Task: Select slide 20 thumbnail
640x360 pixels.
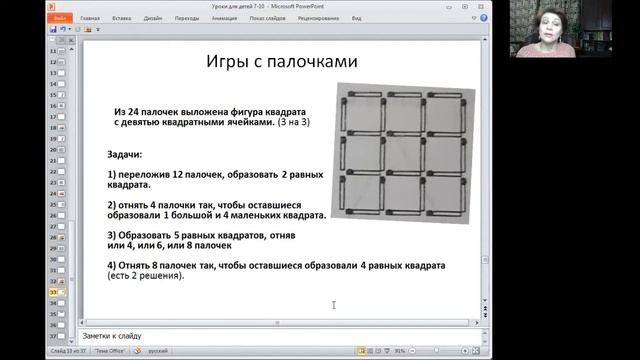Action: click(61, 150)
